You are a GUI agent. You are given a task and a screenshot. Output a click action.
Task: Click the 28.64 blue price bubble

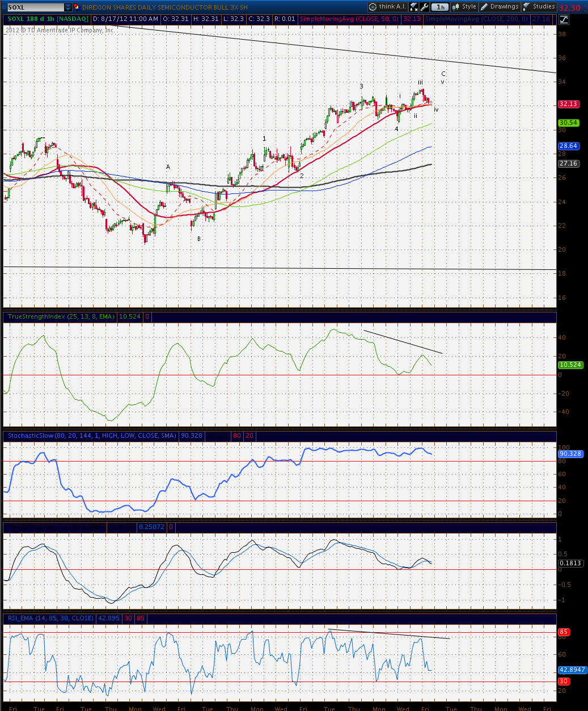pyautogui.click(x=568, y=146)
